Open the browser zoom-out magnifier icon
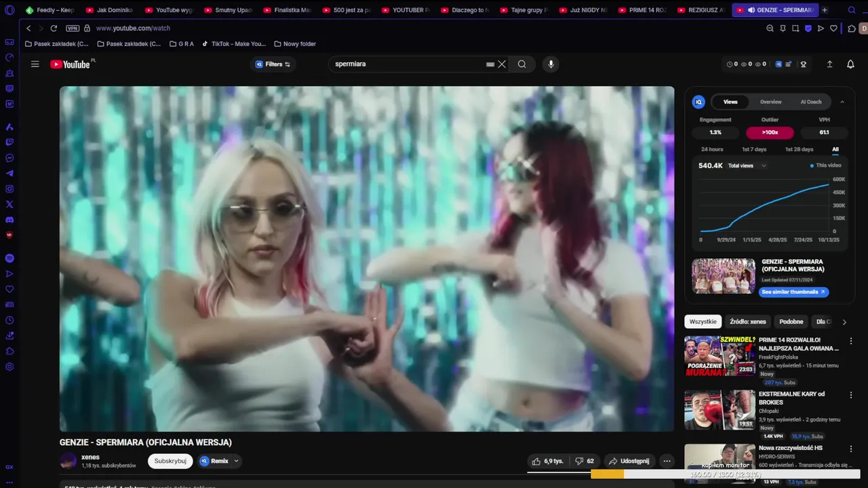This screenshot has height=488, width=868. [x=770, y=28]
